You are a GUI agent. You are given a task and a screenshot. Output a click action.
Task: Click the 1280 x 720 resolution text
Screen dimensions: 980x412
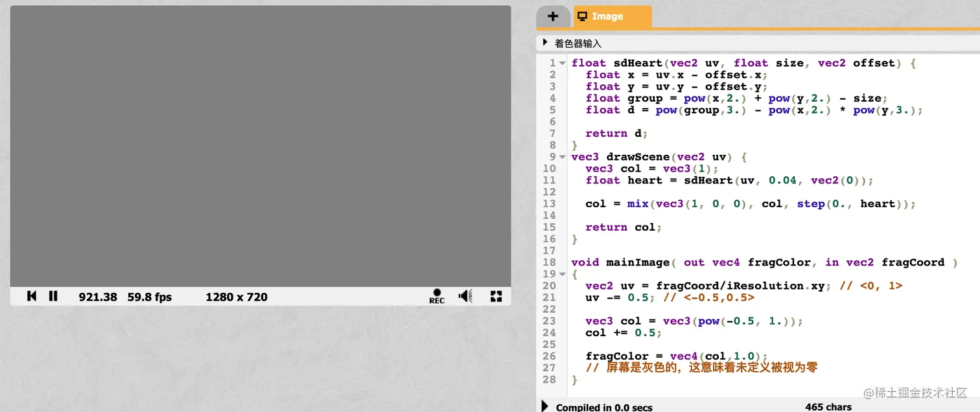237,297
